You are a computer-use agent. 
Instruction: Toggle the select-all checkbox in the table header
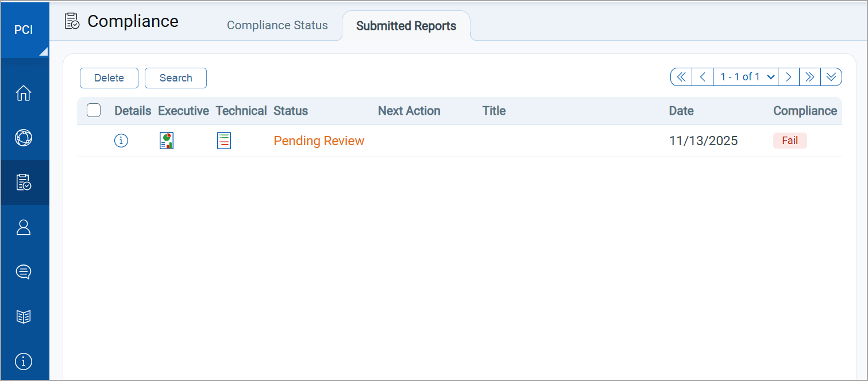93,110
